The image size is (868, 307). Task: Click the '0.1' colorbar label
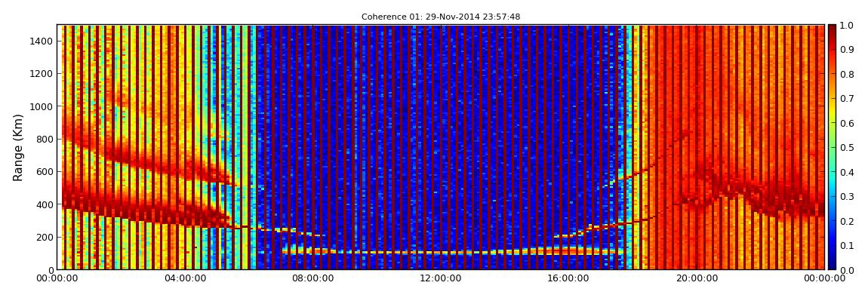pos(847,245)
